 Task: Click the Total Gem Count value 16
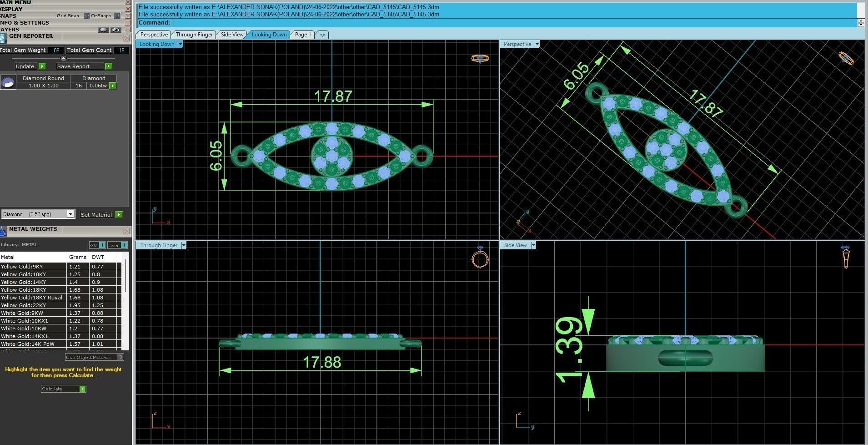(121, 50)
